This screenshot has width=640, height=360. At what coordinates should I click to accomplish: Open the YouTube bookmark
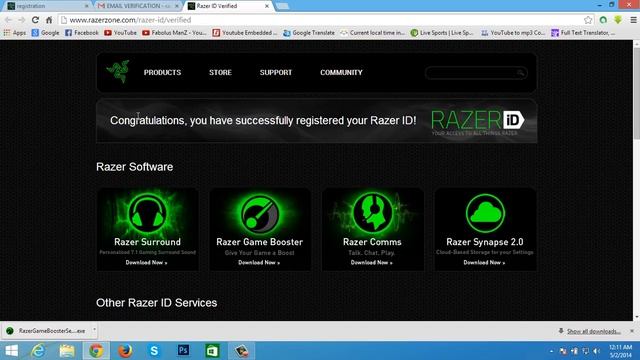pos(120,33)
